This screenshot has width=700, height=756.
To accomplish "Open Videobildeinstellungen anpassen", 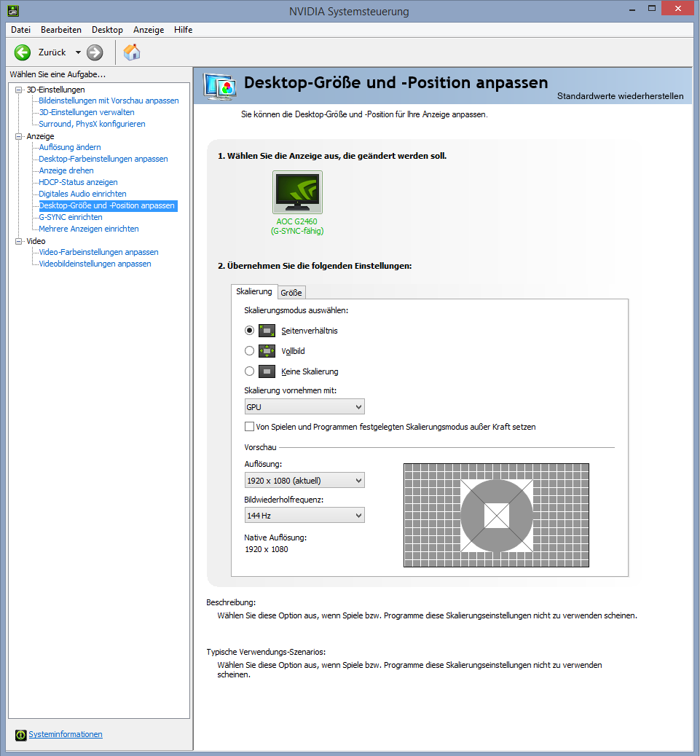I will tap(95, 264).
